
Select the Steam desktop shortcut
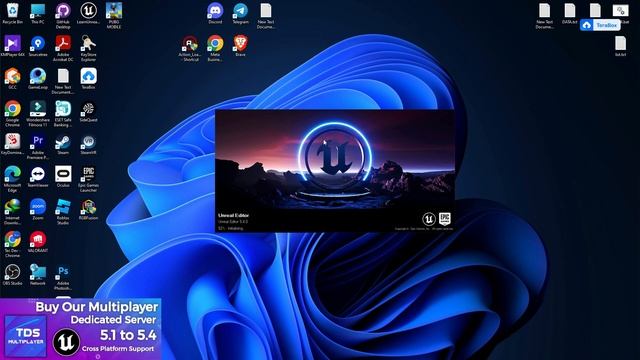click(x=63, y=144)
